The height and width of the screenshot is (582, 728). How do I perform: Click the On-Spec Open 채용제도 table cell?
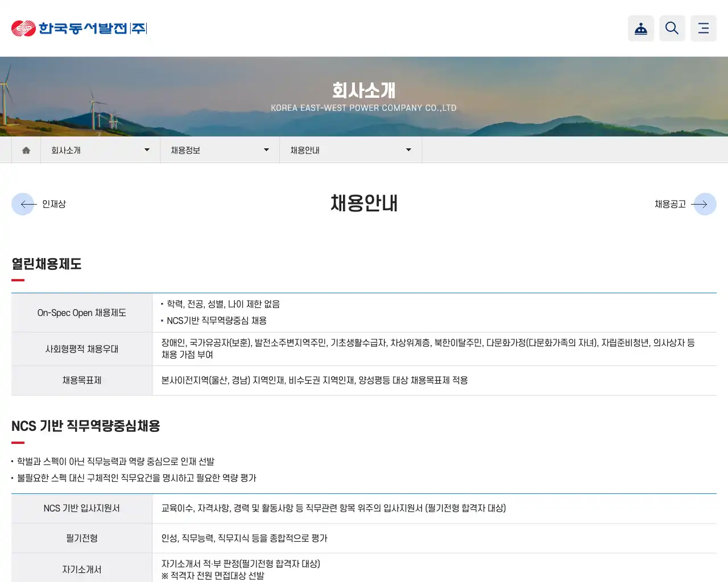point(81,312)
